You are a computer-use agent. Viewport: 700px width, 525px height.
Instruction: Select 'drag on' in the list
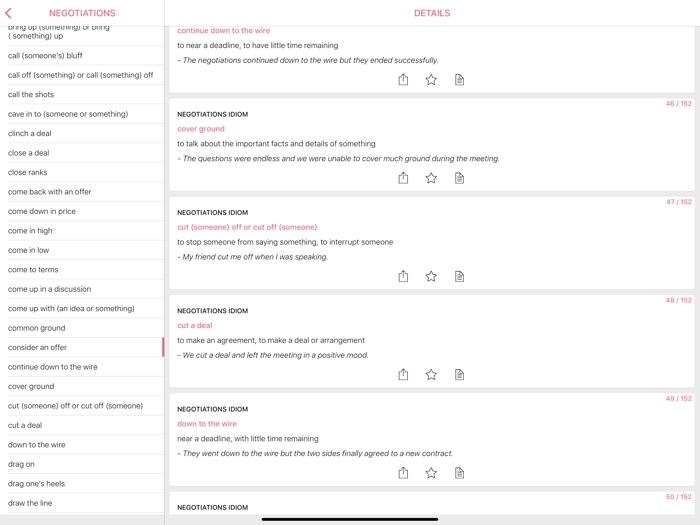82,464
